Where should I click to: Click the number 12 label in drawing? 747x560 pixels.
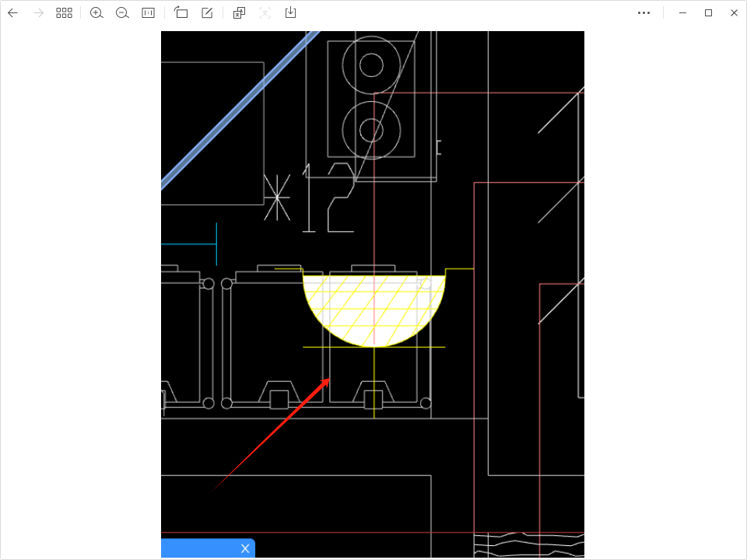[x=328, y=198]
